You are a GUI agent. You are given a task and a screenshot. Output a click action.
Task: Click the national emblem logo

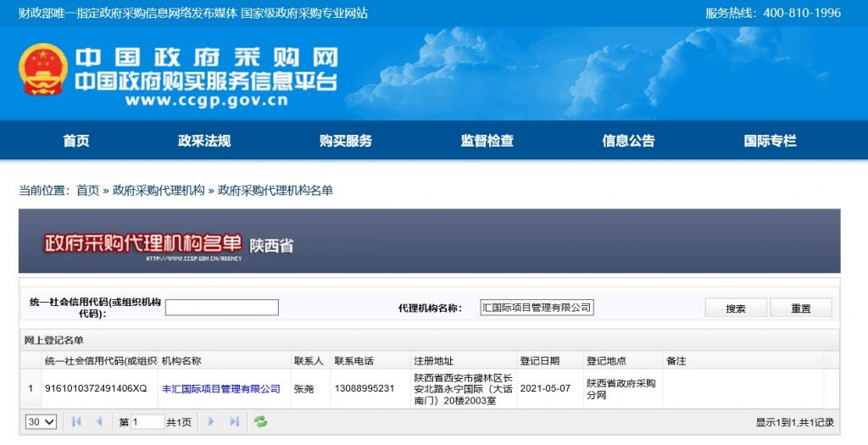pyautogui.click(x=43, y=70)
